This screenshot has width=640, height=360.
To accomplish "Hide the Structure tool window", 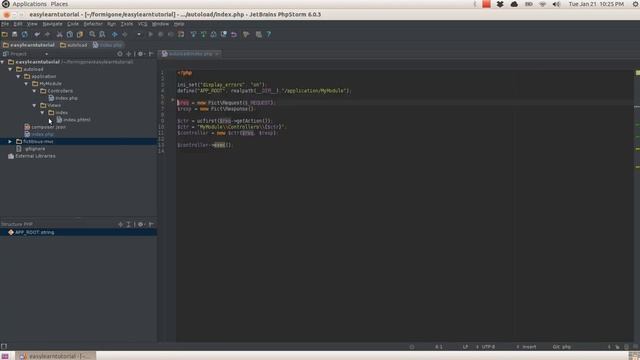I will point(151,224).
